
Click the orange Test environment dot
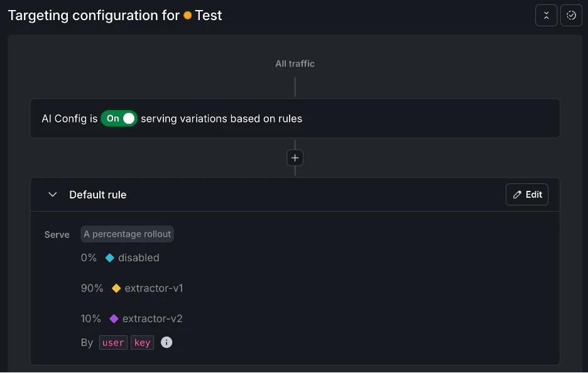(187, 16)
